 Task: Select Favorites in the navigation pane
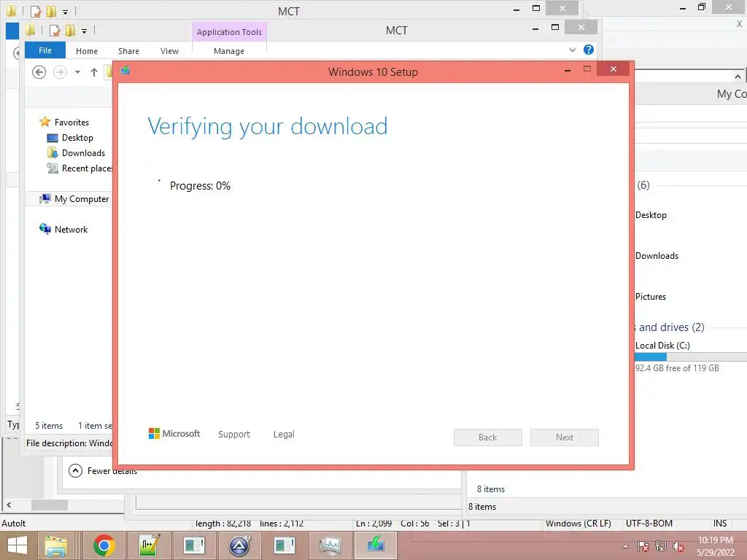(71, 122)
